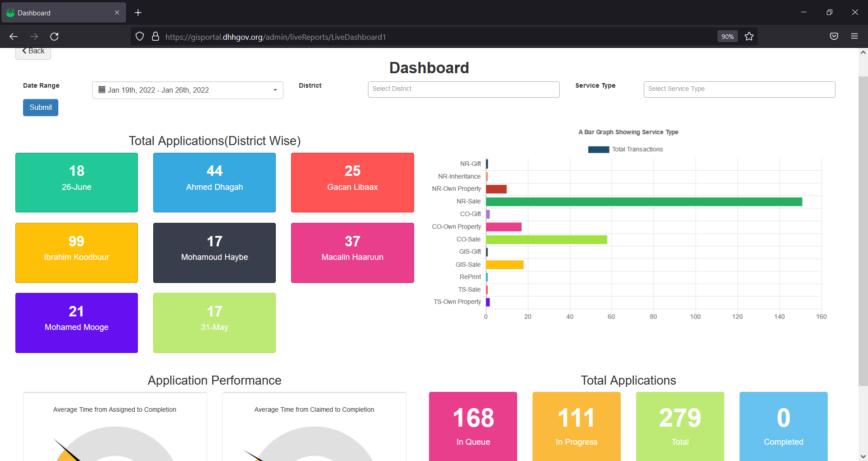868x461 pixels.
Task: Click the yellow GIS-Sale bar
Action: click(x=505, y=265)
